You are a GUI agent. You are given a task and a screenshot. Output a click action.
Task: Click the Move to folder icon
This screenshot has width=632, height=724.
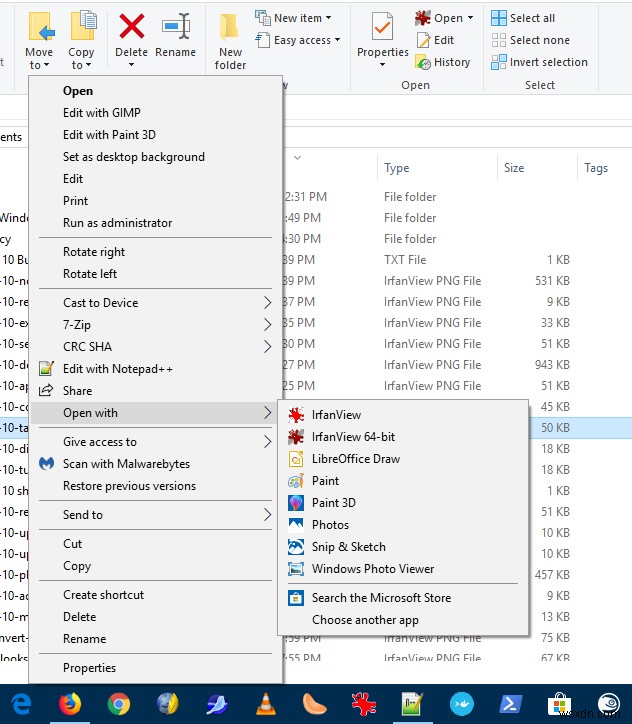41,26
